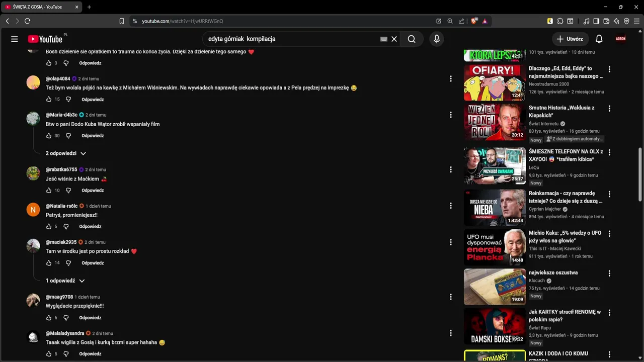
Task: Reload the page in the browser toolbar
Action: tap(27, 21)
